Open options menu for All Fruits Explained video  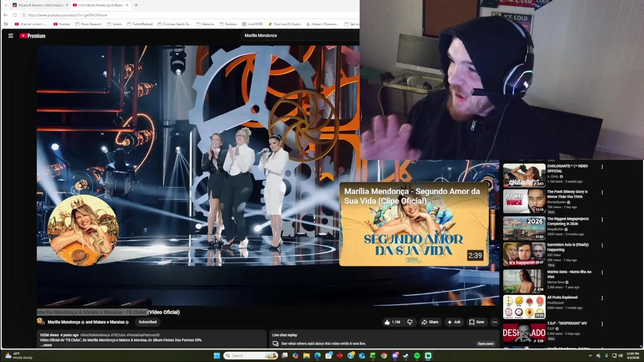click(x=602, y=298)
